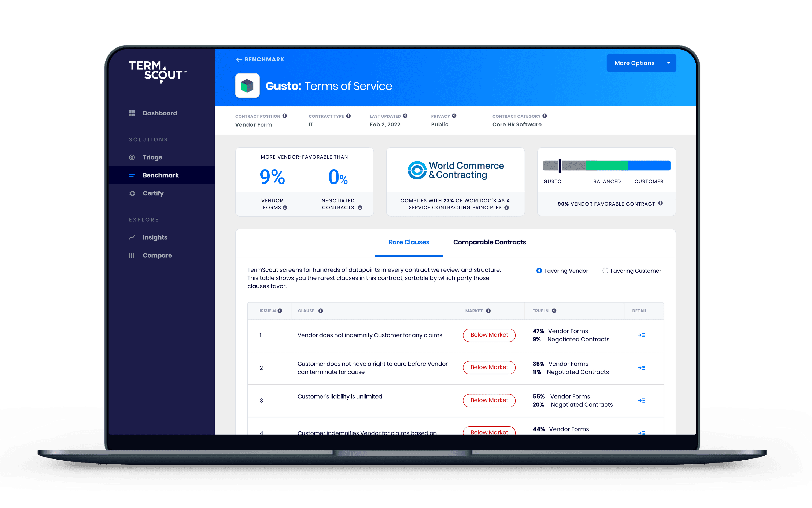Switch to the Comparable Contracts tab

point(490,242)
